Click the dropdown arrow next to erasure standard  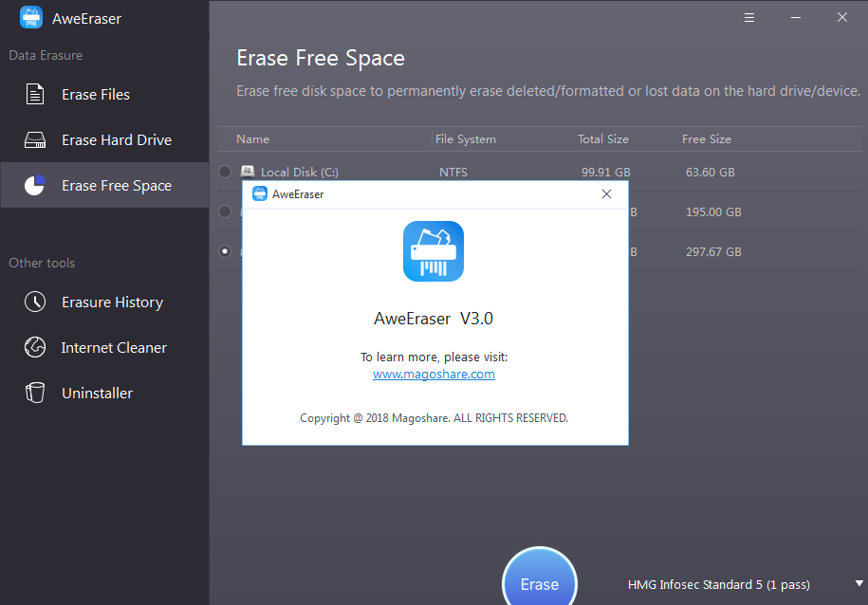pyautogui.click(x=859, y=583)
